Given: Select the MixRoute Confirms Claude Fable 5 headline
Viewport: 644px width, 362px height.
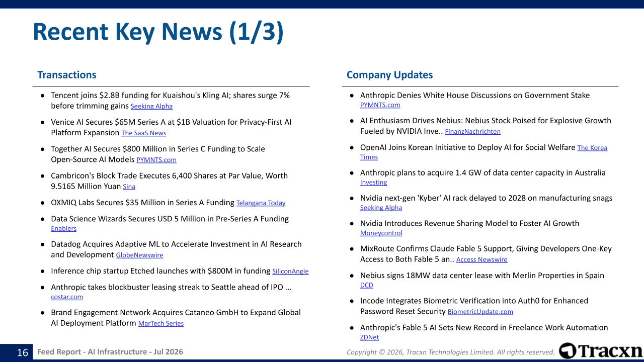Looking at the screenshot, I should pos(486,254).
